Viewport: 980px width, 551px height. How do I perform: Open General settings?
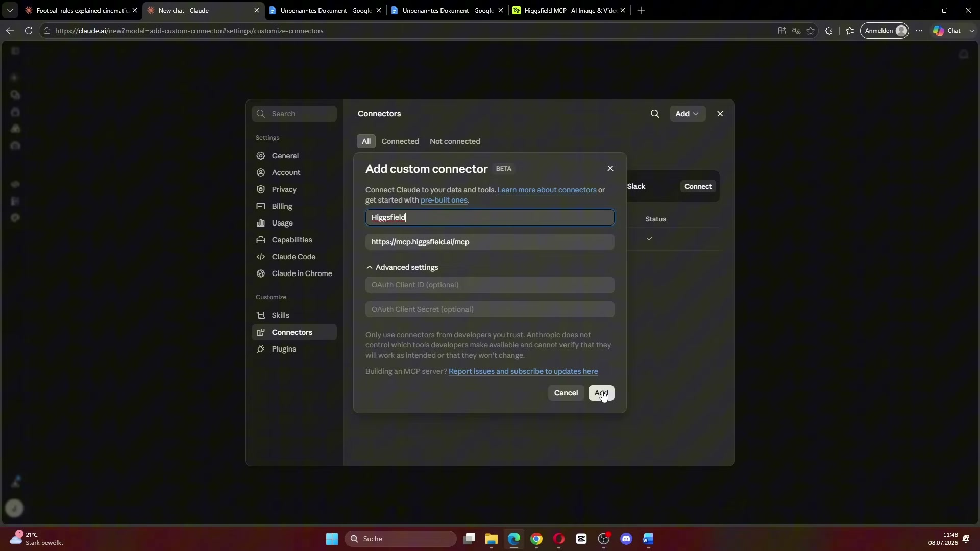(x=294, y=156)
